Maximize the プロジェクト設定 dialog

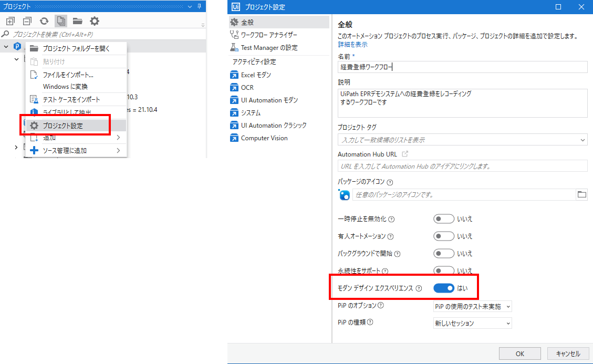(x=558, y=7)
